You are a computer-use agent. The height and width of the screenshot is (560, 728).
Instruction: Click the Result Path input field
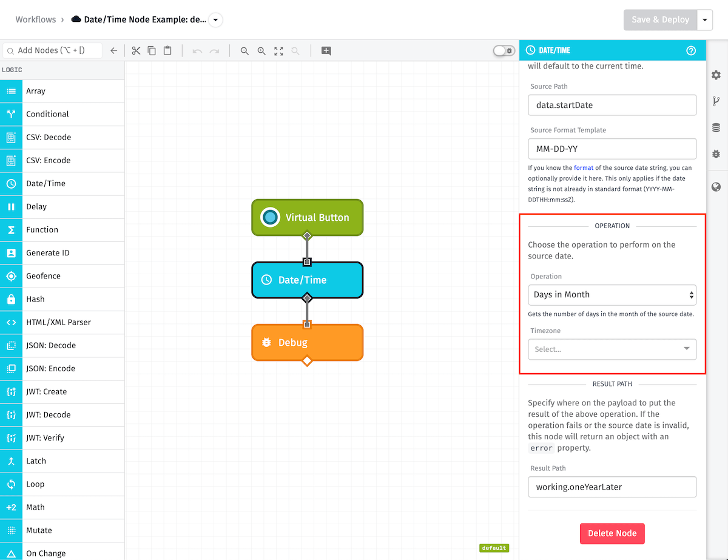612,487
